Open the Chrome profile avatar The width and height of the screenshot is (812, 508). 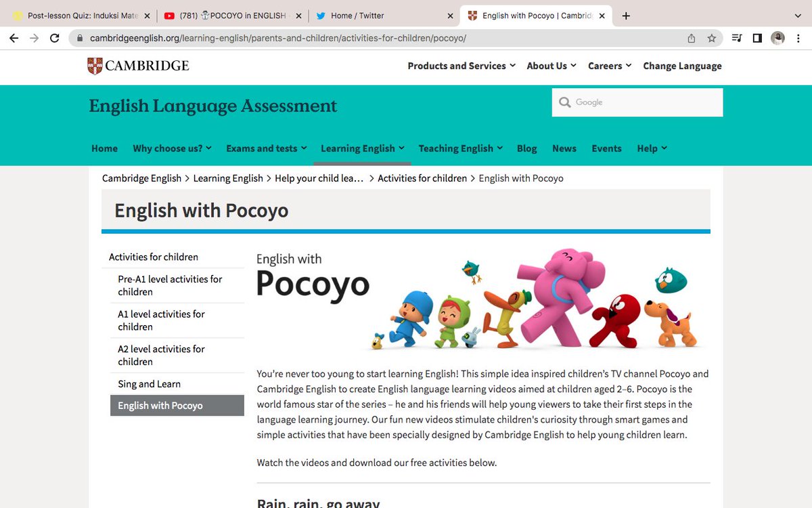777,39
